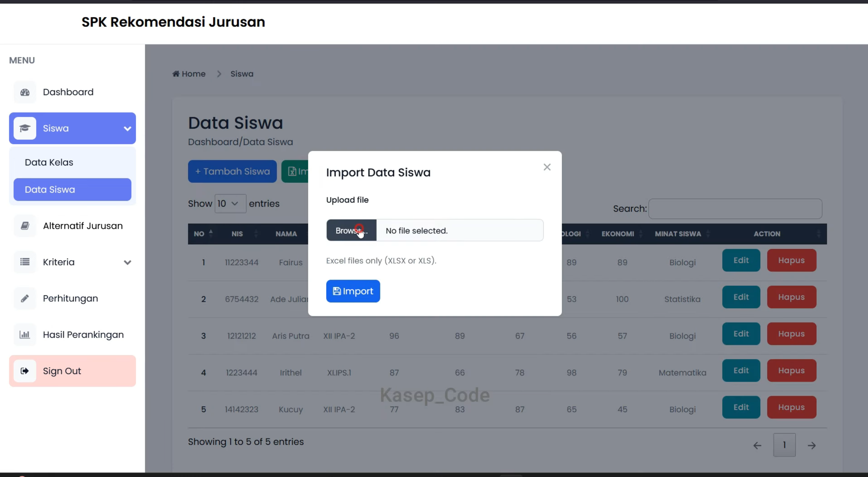Click the Sign Out arrow icon
Screen dimensions: 868x477
point(25,371)
